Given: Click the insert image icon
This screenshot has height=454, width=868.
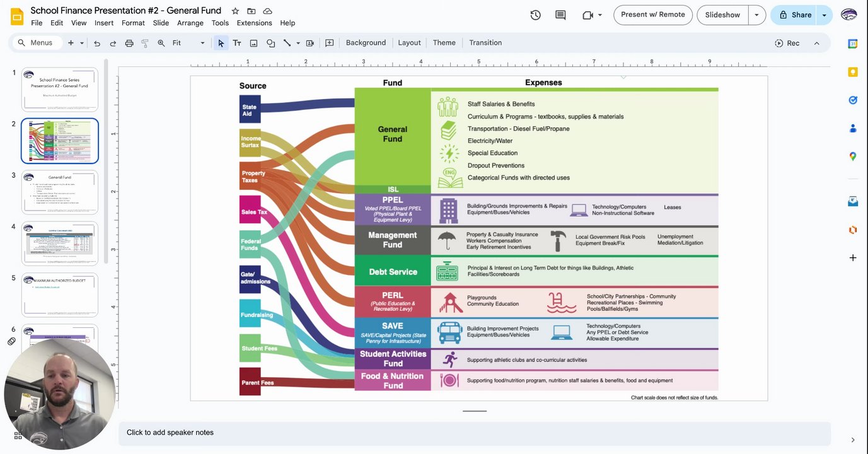Looking at the screenshot, I should coord(253,43).
